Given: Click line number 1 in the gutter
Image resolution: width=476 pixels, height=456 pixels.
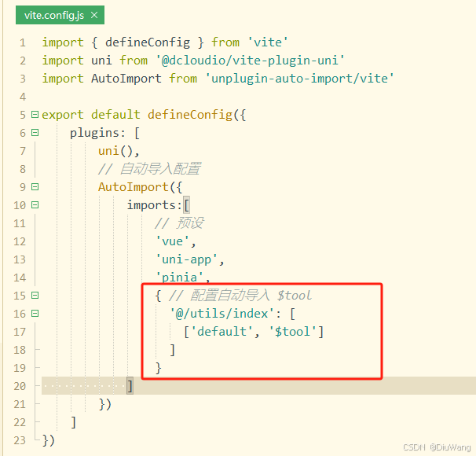Looking at the screenshot, I should 23,42.
